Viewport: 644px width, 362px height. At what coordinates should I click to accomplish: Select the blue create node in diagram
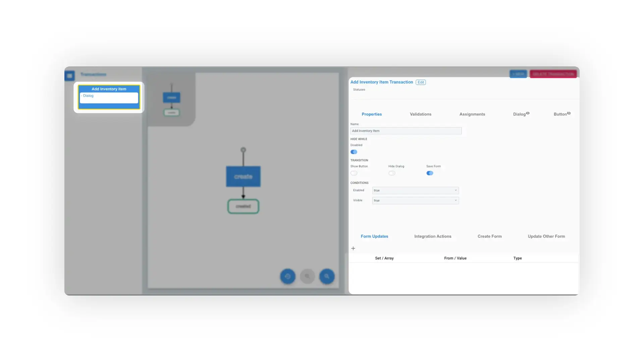[243, 176]
